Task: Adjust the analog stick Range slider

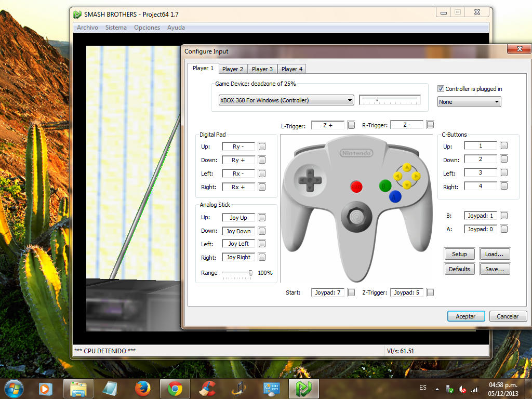Action: click(250, 273)
